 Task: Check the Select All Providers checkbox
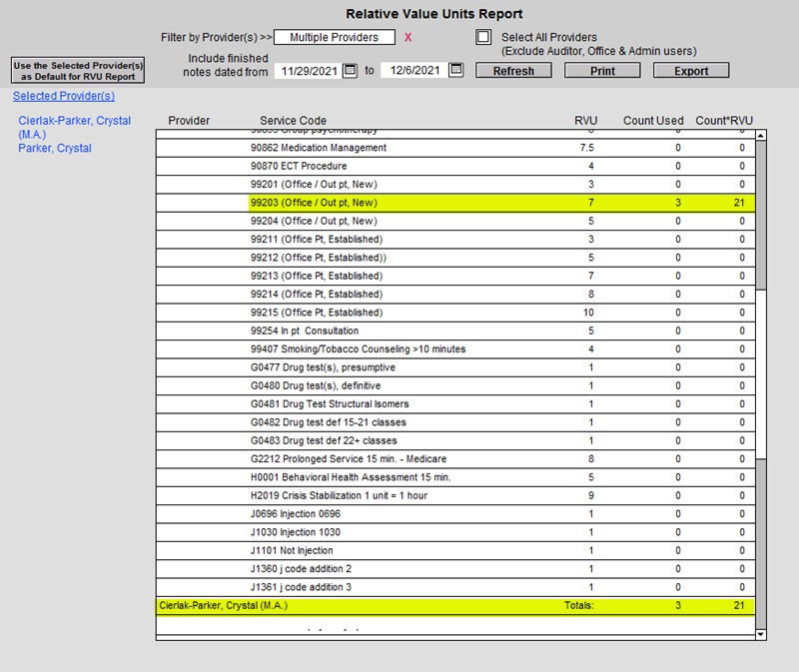coord(484,38)
